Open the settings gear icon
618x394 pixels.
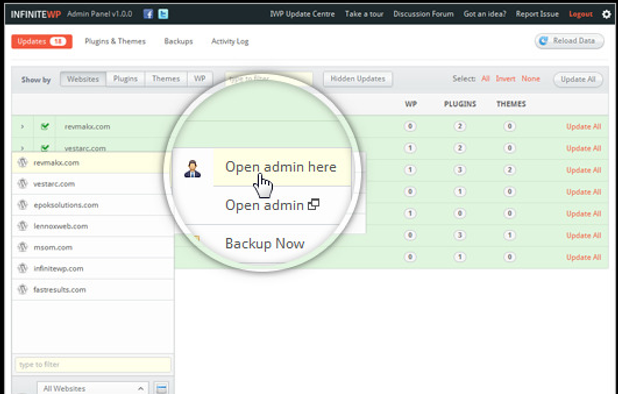coord(606,14)
